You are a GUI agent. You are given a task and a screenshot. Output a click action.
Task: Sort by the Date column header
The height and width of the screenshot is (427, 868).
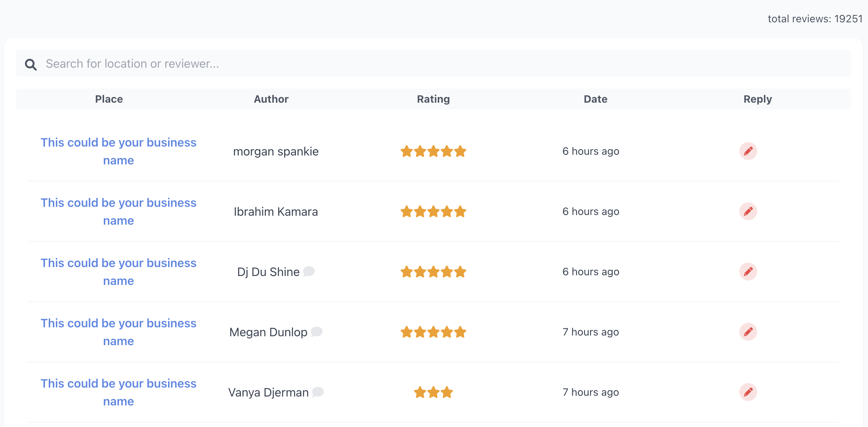pyautogui.click(x=595, y=99)
